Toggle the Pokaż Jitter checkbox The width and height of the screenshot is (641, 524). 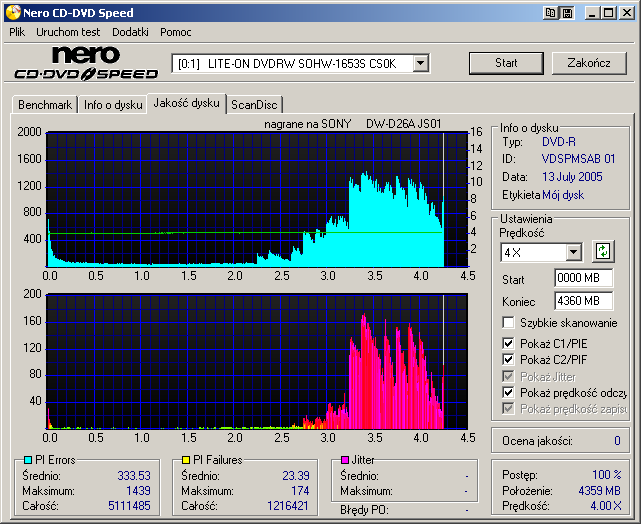coord(508,376)
